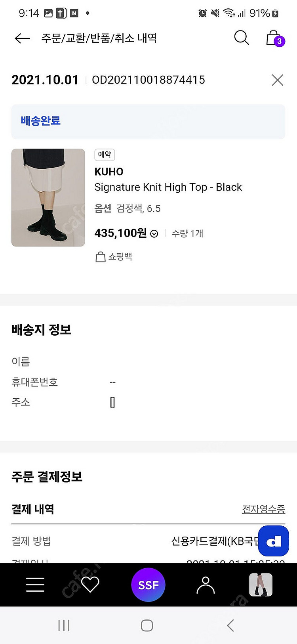Open the search magnifier icon

241,38
